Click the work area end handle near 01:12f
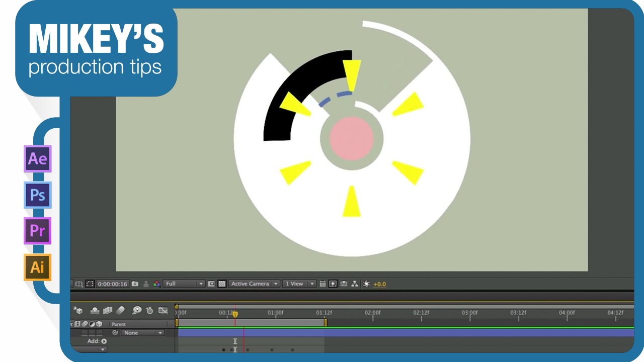This screenshot has height=362, width=644. (326, 323)
